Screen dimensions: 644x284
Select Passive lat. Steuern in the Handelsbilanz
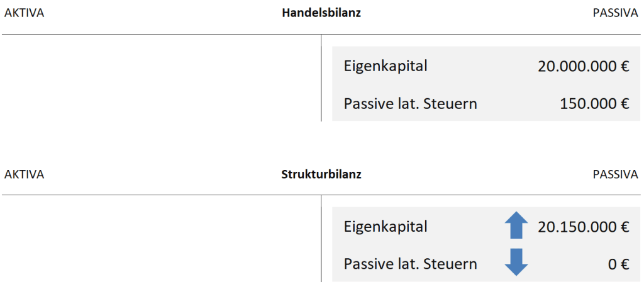[x=410, y=103]
